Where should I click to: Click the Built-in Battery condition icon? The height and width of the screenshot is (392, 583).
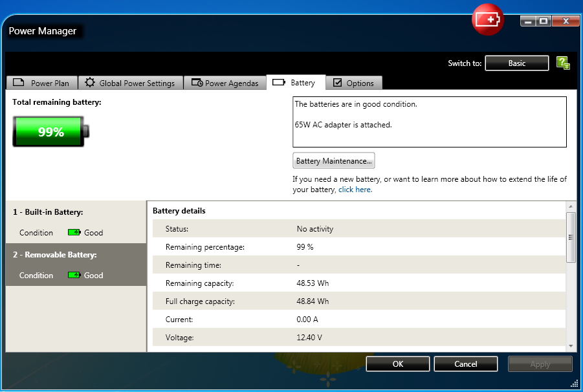(x=74, y=233)
